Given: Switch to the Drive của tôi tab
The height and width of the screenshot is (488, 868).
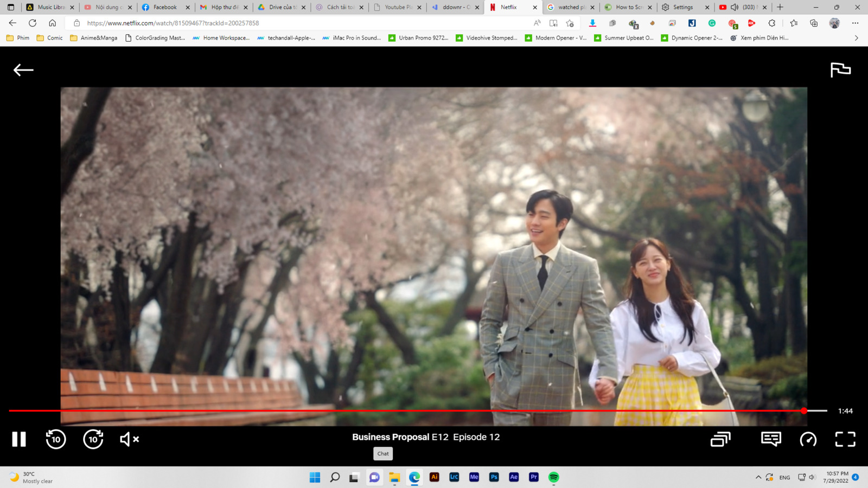Looking at the screenshot, I should click(281, 7).
